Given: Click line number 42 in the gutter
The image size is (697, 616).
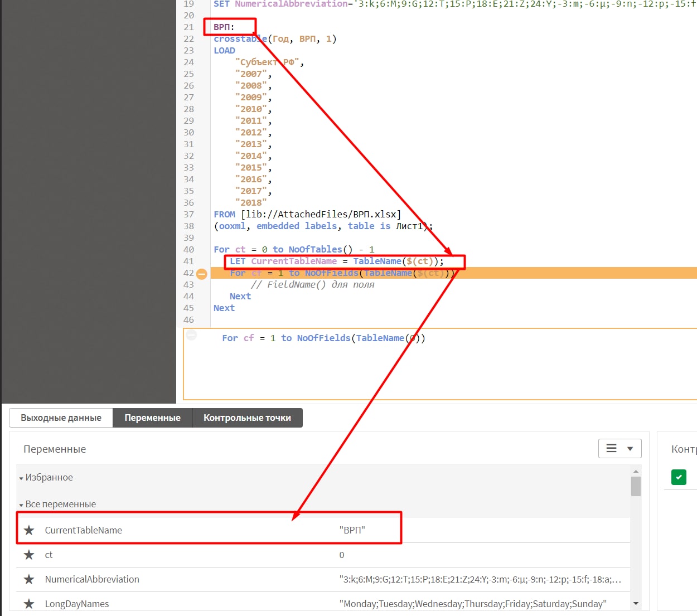Looking at the screenshot, I should coord(188,273).
